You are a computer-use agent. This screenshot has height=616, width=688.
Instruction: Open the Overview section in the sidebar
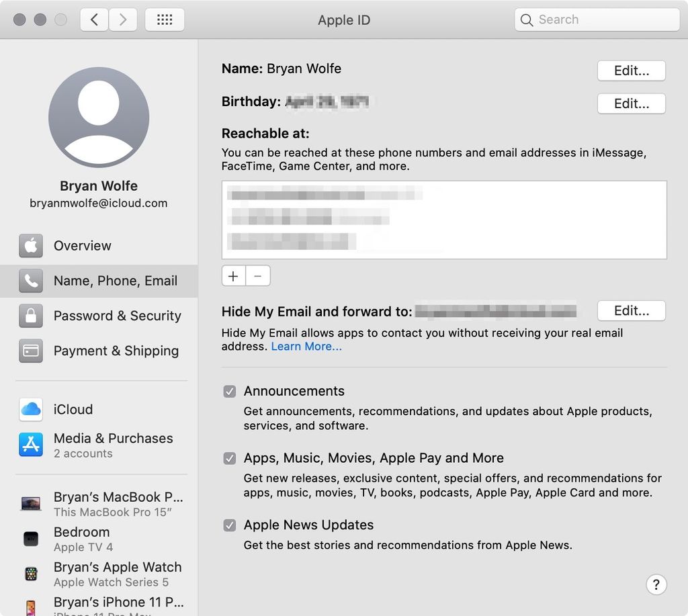coord(82,246)
